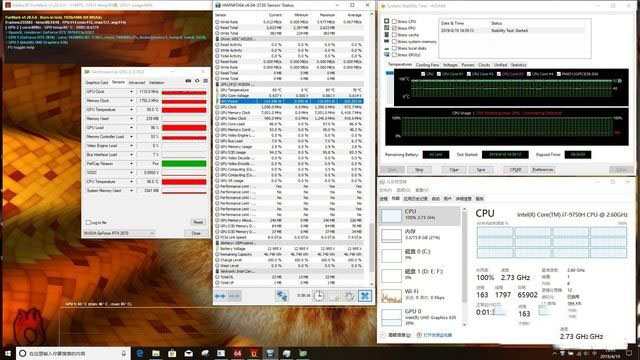Toggle CPU Core #4 graph checkbox

[x=529, y=74]
